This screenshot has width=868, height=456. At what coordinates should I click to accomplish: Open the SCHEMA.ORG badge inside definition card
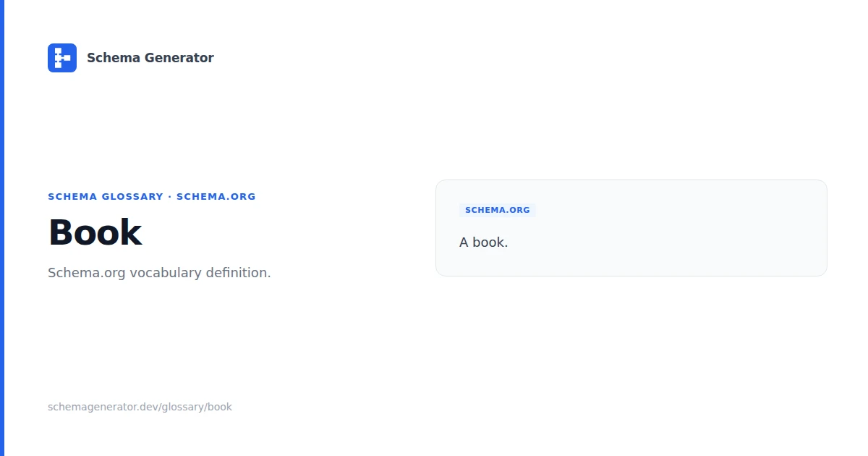(x=498, y=210)
